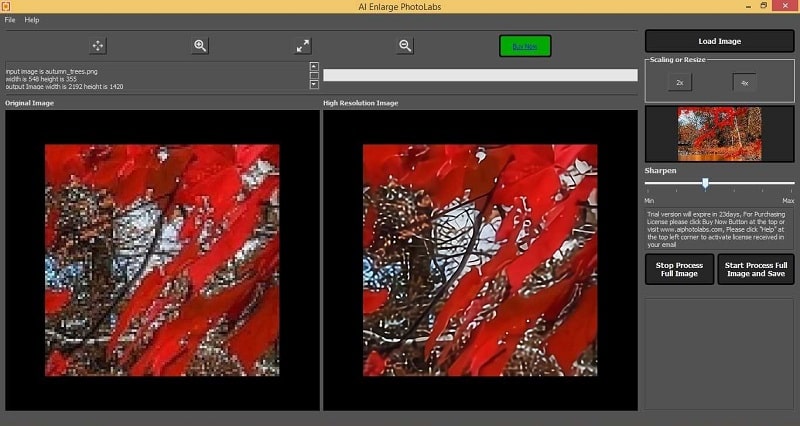Click the 'Scaling or Resize' group label
Viewport: 800px width, 426px height.
[678, 60]
